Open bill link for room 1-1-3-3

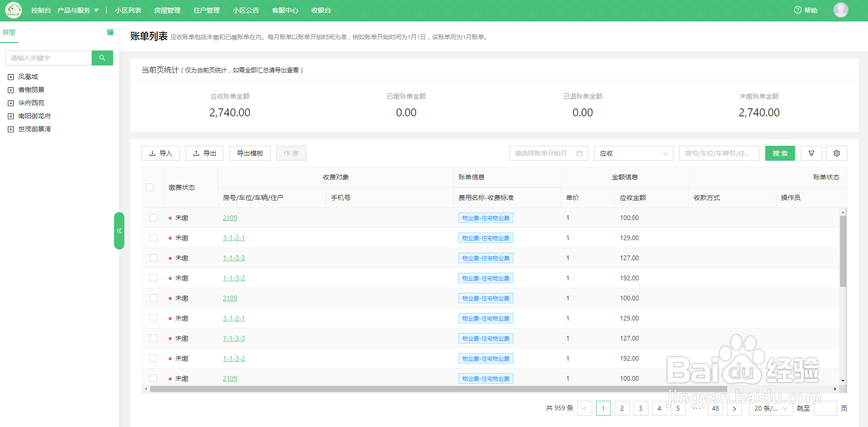234,257
